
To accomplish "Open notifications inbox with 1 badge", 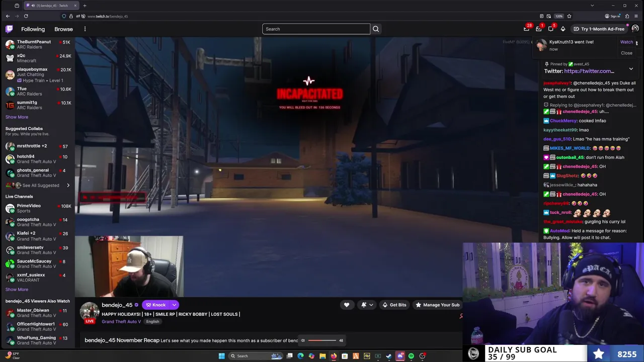I will 539,29.
